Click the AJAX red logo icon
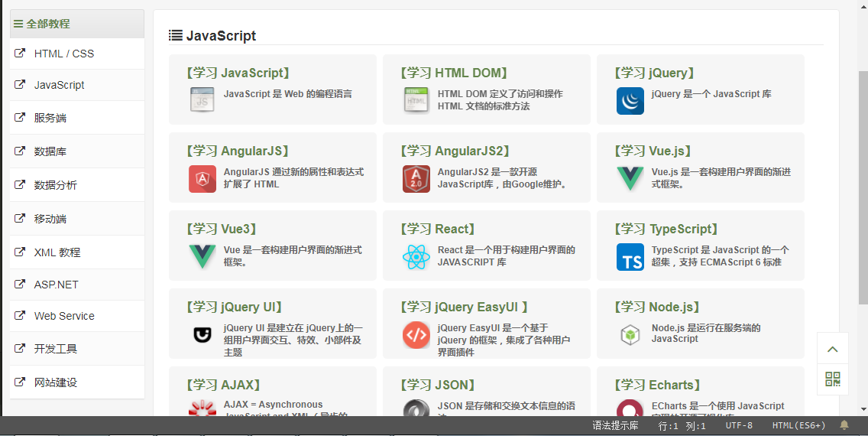This screenshot has height=436, width=868. tap(202, 408)
